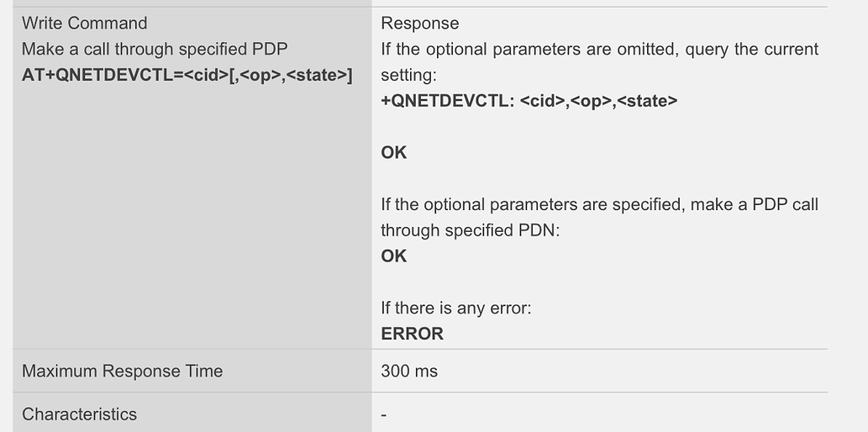Click the OK directly under the +QNETDEVCTL response
This screenshot has height=432, width=868.
[393, 153]
